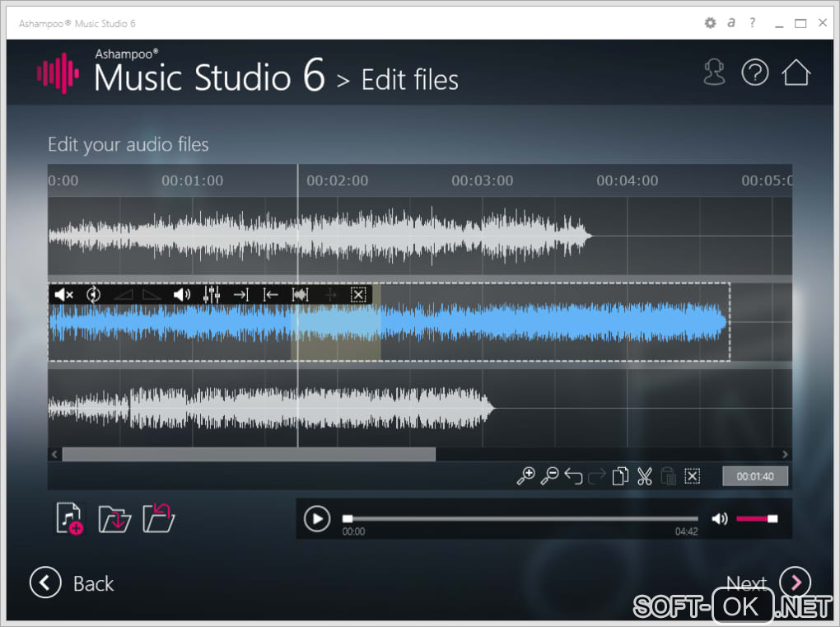Click the crop-to-selection icon in track toolbar

point(300,295)
